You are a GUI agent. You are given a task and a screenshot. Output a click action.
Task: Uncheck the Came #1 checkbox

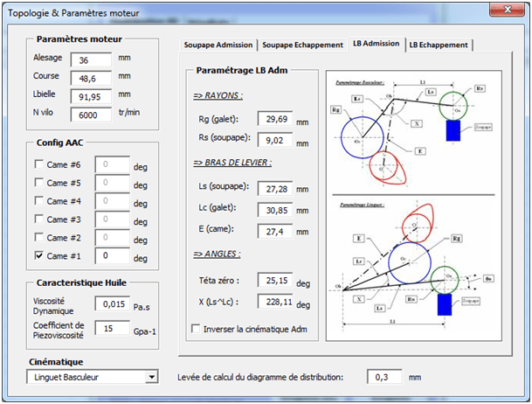tap(38, 256)
